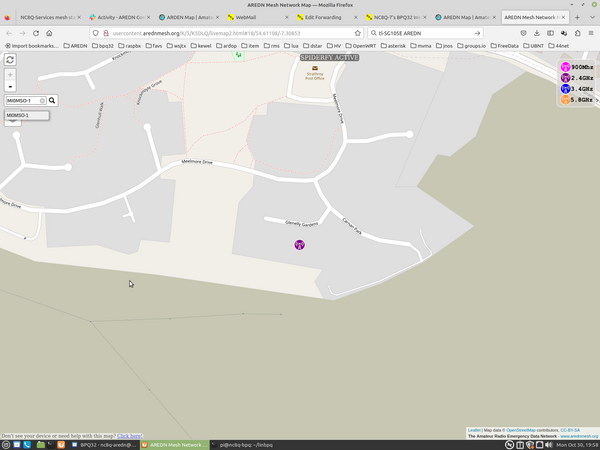Switch to pi@nc8q-bpq terminal taskbar window

(243, 445)
